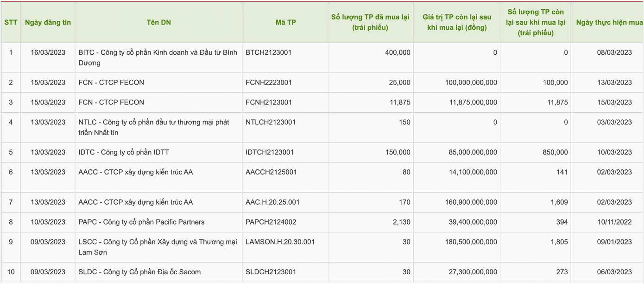
Task: Select bond code FCNH2223001
Action: click(x=269, y=83)
